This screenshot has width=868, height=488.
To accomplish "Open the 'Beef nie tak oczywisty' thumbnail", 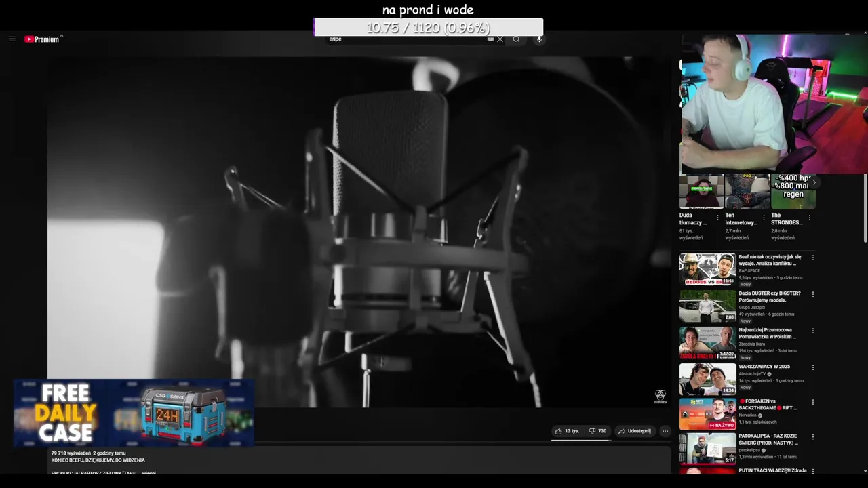I will pyautogui.click(x=707, y=270).
